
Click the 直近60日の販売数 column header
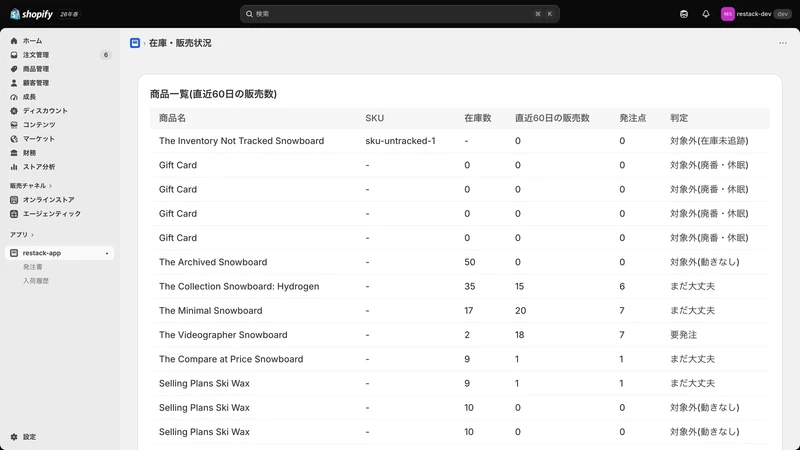click(552, 118)
